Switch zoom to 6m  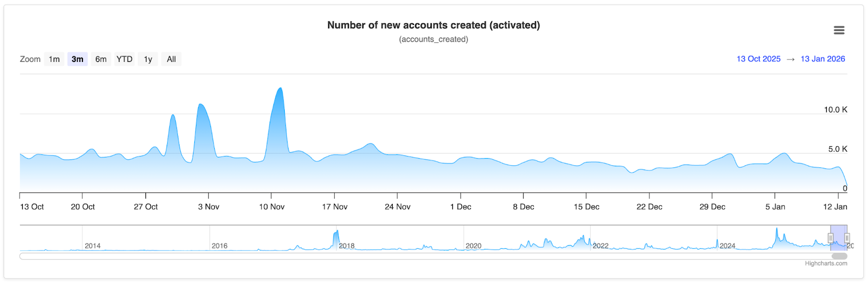coord(101,59)
